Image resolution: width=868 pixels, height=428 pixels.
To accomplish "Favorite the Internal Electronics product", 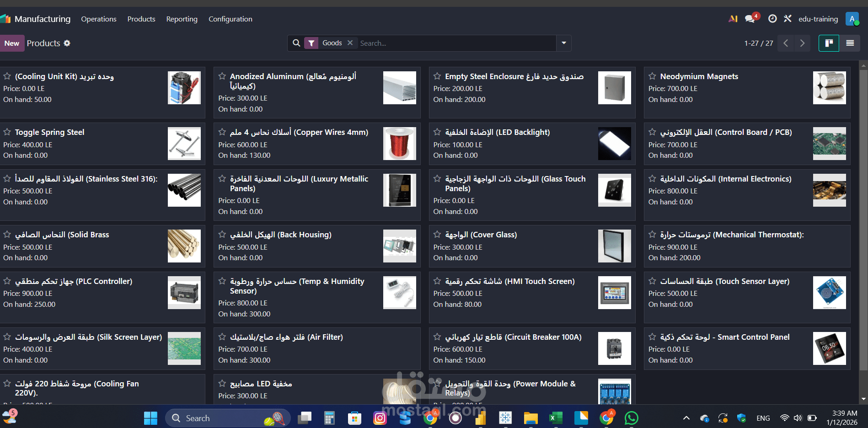I will pyautogui.click(x=652, y=178).
